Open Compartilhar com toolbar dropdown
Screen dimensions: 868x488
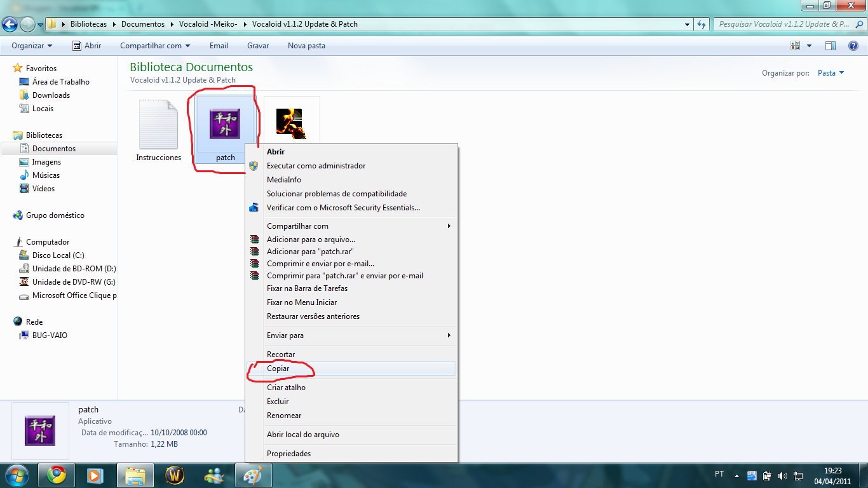155,46
